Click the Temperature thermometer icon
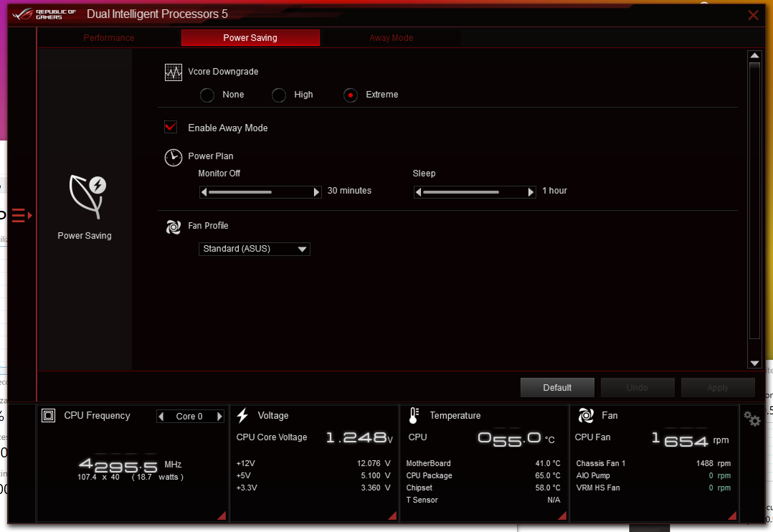Image resolution: width=773 pixels, height=532 pixels. 414,415
